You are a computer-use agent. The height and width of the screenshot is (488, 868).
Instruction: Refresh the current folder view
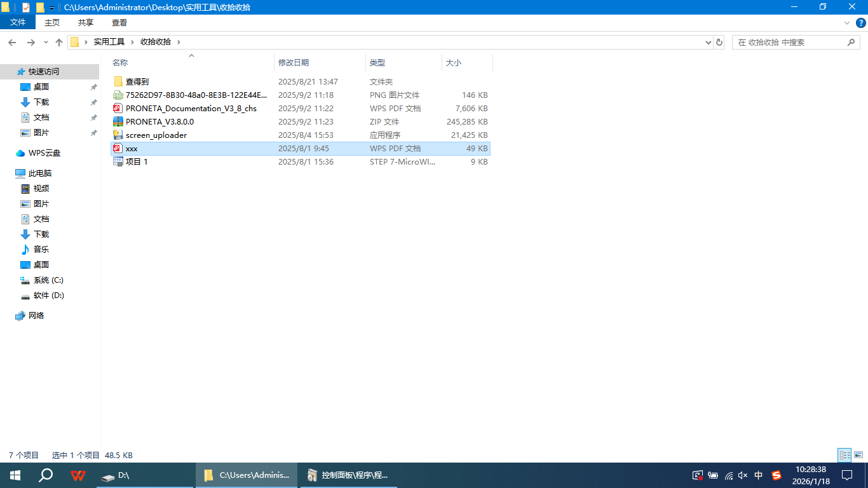pyautogui.click(x=719, y=42)
